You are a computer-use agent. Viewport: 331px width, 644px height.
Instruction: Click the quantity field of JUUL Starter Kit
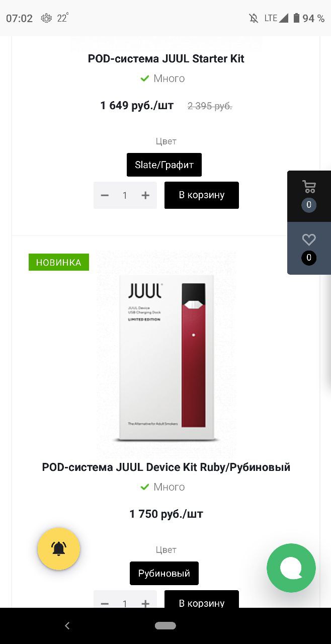pyautogui.click(x=125, y=195)
